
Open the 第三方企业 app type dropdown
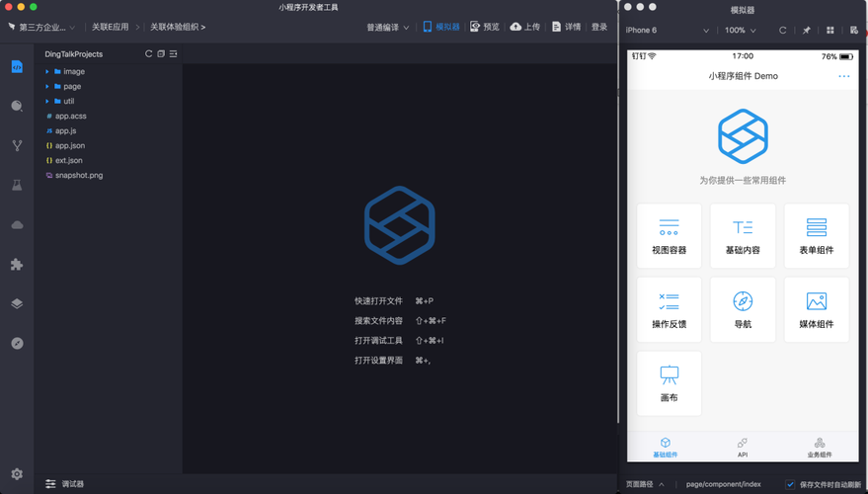pyautogui.click(x=41, y=27)
